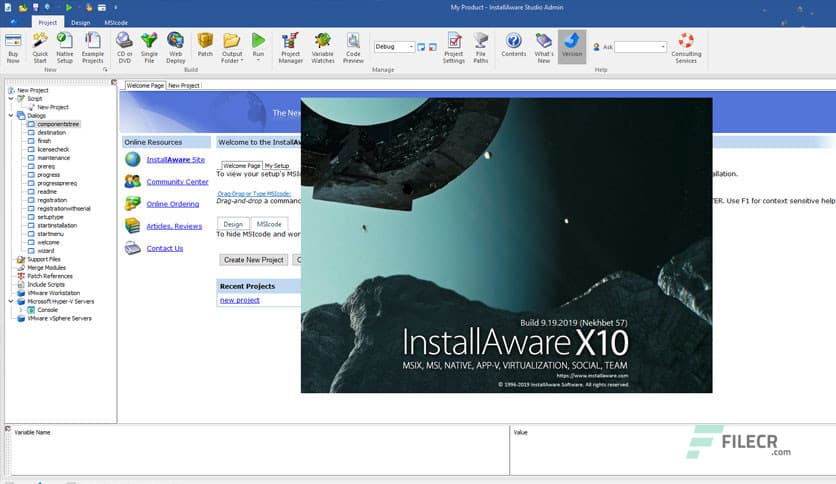Click the Community Center people icon
836x484 pixels.
coord(133,181)
